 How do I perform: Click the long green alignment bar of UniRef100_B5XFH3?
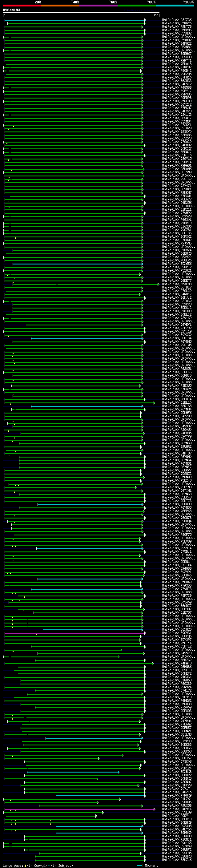click(x=86, y=284)
